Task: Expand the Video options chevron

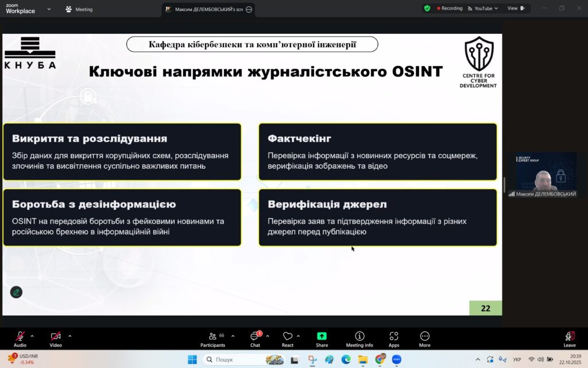Action: tap(70, 336)
